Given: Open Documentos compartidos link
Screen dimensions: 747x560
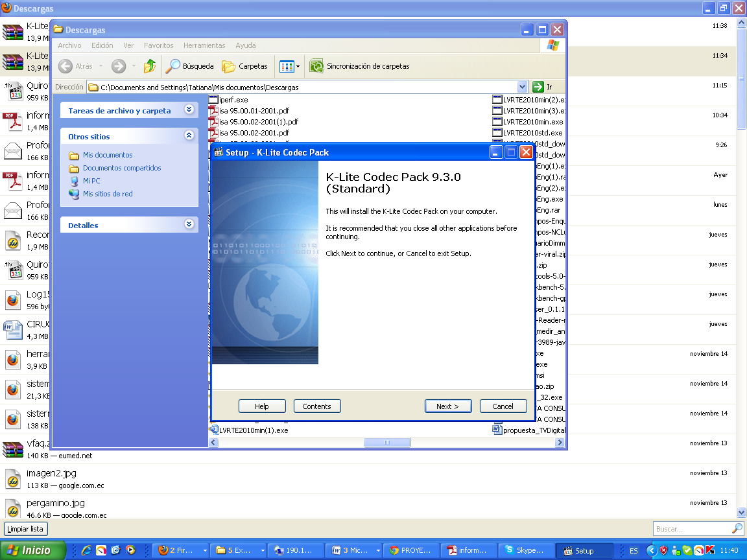Looking at the screenshot, I should (122, 168).
